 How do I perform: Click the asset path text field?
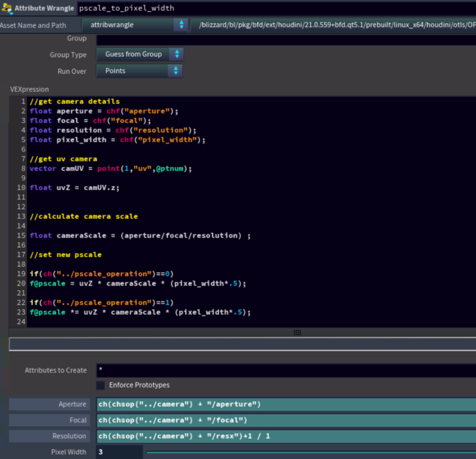click(x=335, y=25)
